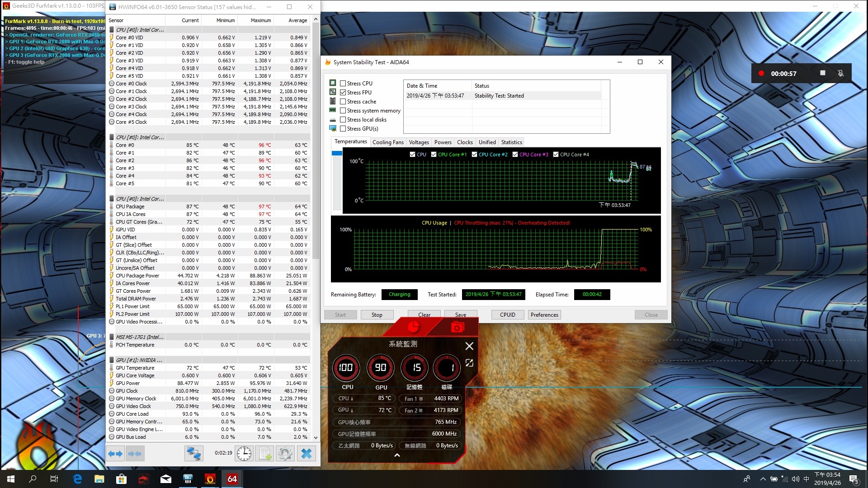Click Clear button in AIDA64
Screen dimensions: 868x488
point(425,315)
